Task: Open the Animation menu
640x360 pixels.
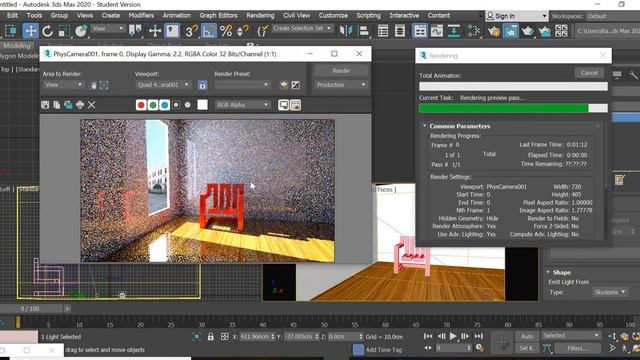Action: pos(176,16)
